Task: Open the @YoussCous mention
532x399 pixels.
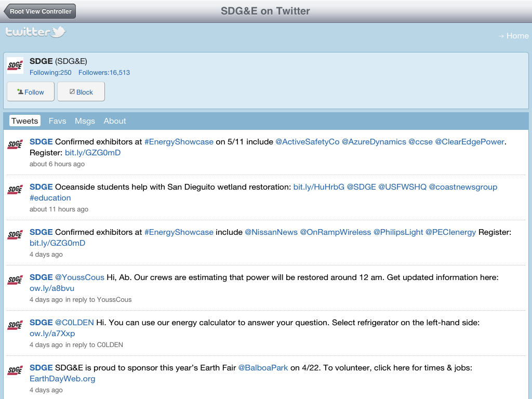Action: (79, 277)
